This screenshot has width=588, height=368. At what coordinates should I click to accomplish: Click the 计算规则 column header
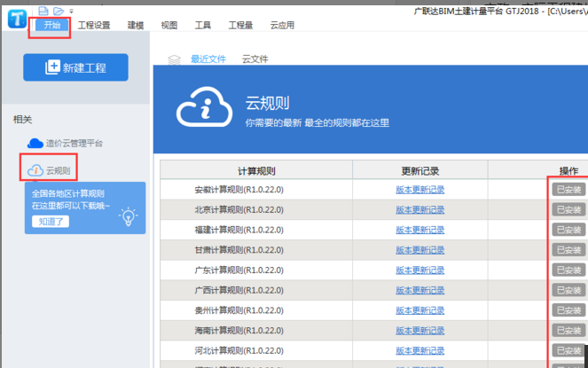[256, 171]
